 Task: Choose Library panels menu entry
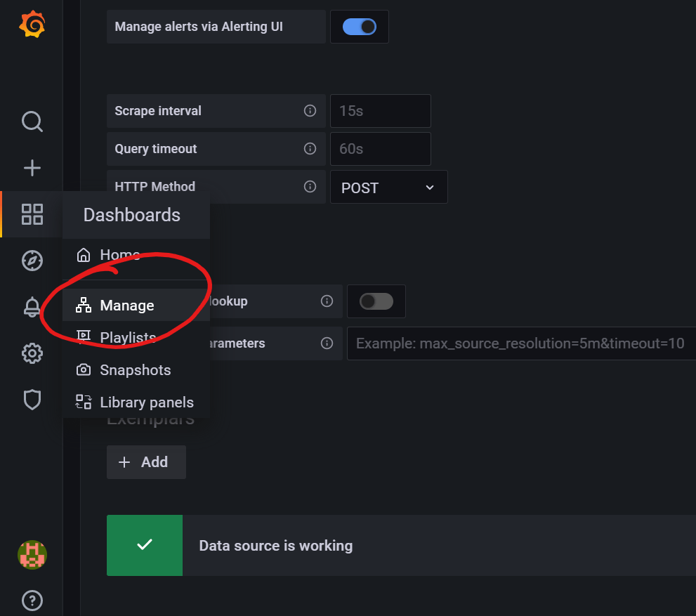(146, 402)
